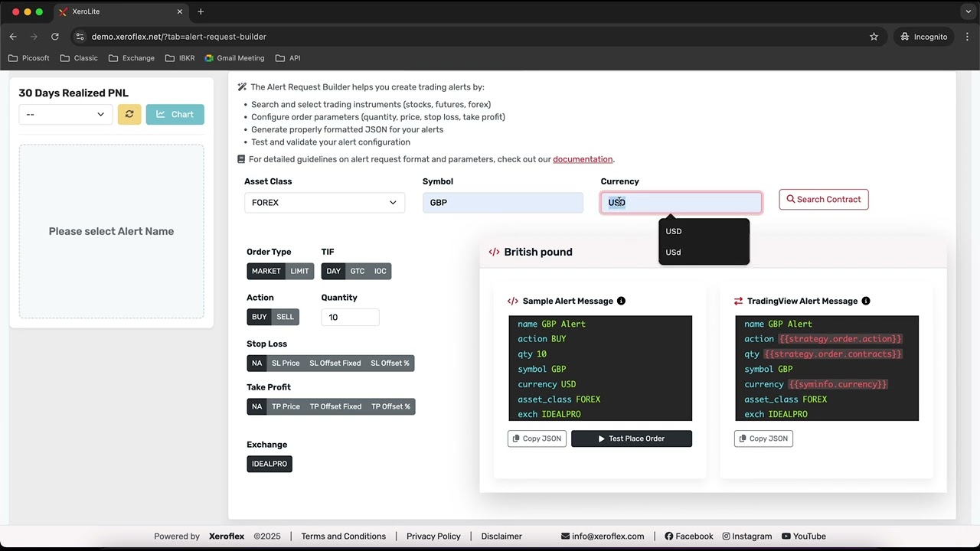The image size is (980, 551).
Task: Go back to the previous page
Action: coord(13,37)
